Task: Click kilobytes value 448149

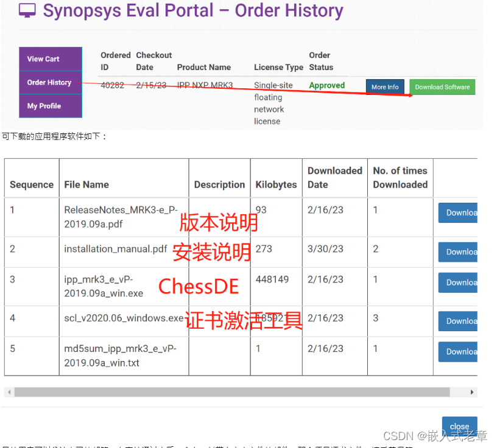Action: (x=272, y=279)
